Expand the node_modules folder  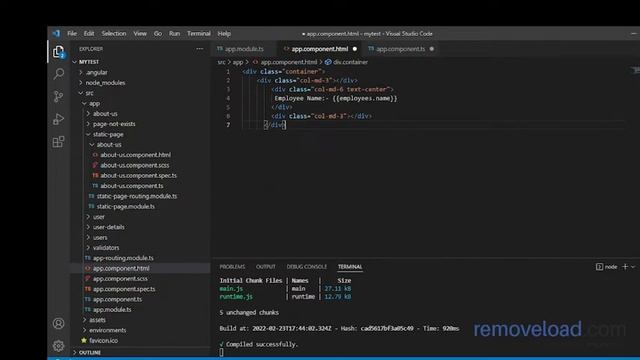coord(141,82)
